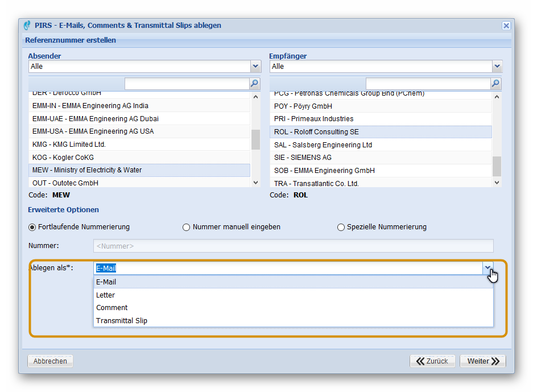Select Fortlaufende Nummerierung radio button

click(32, 227)
